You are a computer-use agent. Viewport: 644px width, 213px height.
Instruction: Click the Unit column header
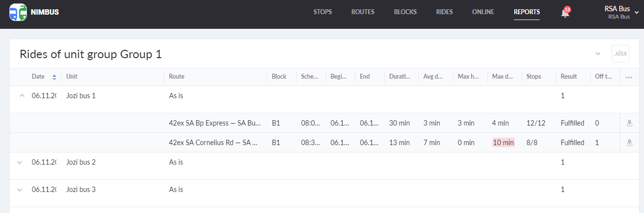coord(72,77)
